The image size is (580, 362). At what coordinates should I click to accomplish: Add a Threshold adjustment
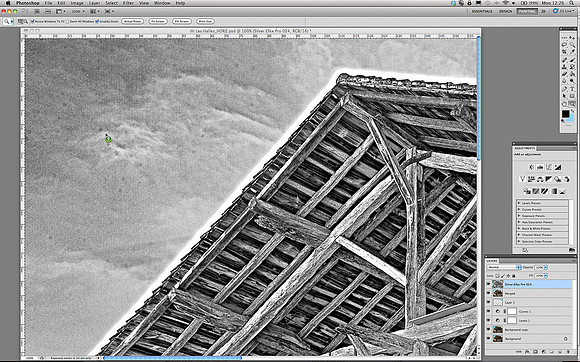pyautogui.click(x=545, y=191)
